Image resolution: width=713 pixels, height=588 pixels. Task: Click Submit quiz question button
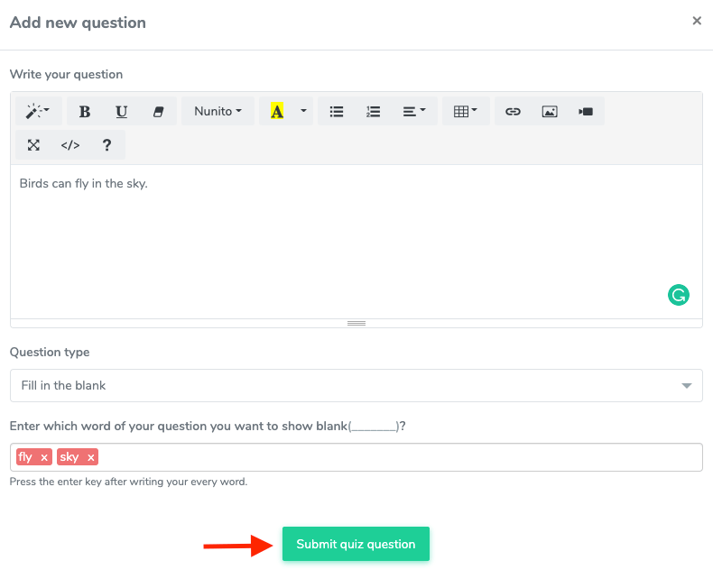(356, 544)
